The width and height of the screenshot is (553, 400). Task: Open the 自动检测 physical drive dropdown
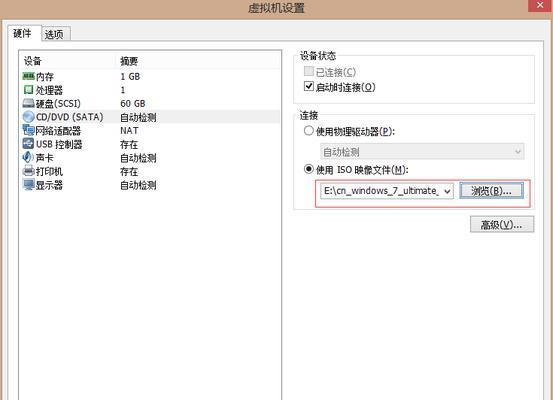point(422,152)
